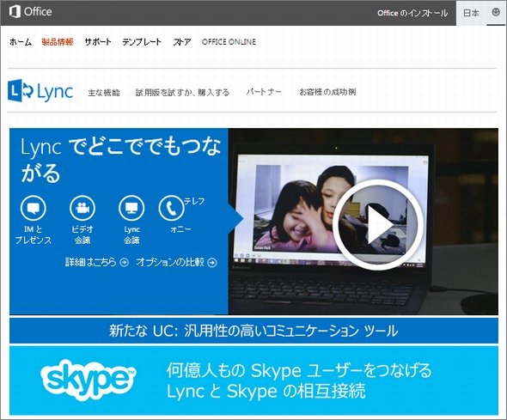Open お客様の成功例 tab
The height and width of the screenshot is (420, 507).
click(x=327, y=92)
